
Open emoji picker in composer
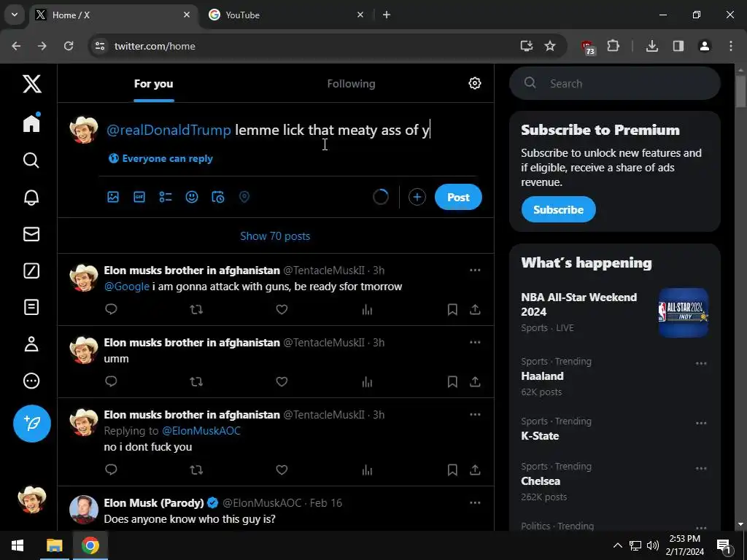pos(192,197)
